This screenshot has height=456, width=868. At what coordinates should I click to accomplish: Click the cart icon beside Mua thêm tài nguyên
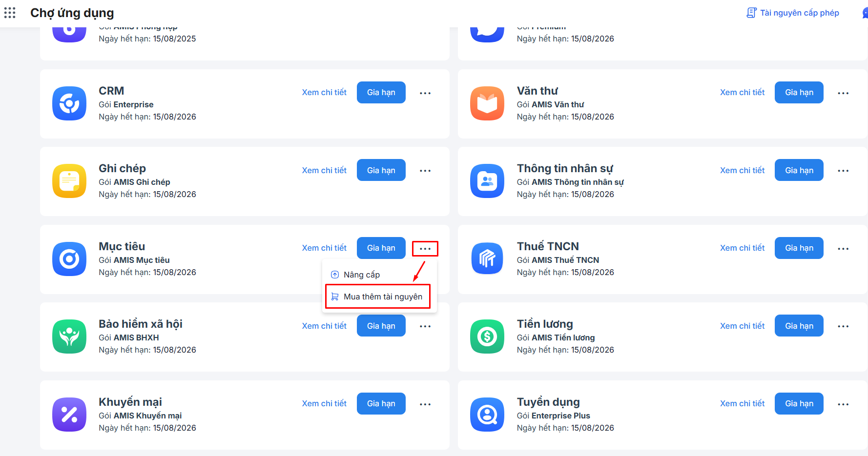[335, 297]
